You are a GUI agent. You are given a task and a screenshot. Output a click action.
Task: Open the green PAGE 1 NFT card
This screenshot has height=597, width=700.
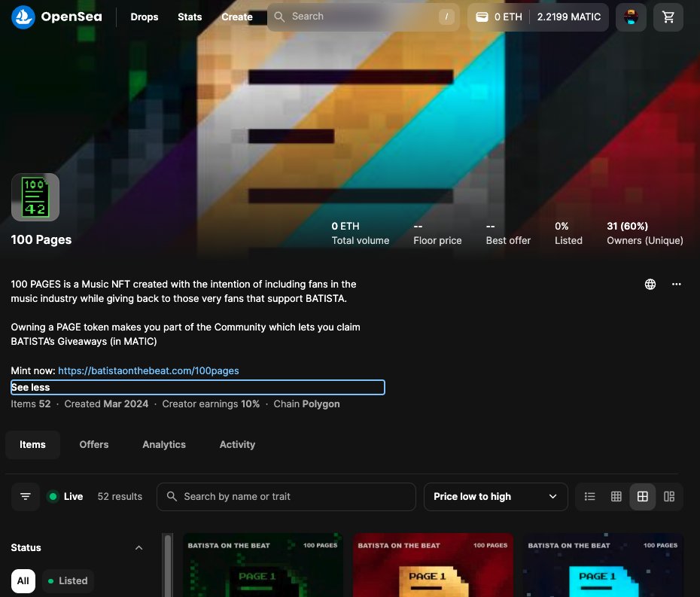(x=263, y=565)
